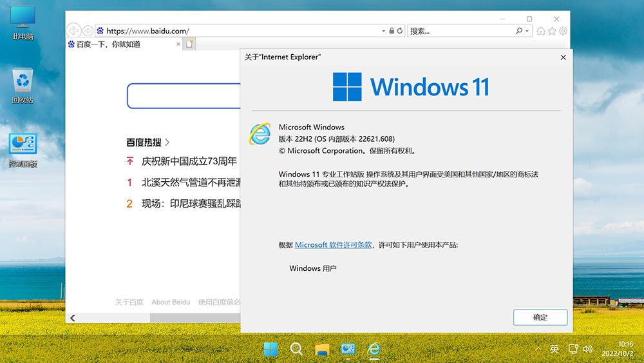Click the Windows 11 logo in About dialog

click(x=411, y=87)
